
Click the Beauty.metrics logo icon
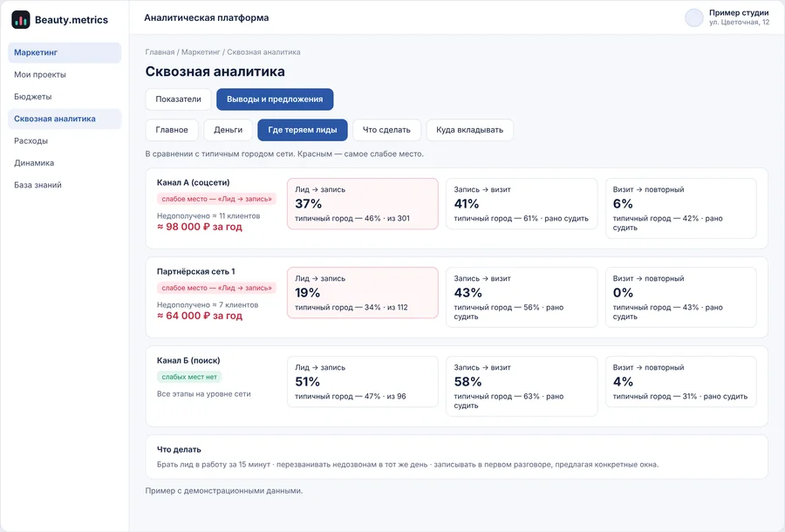click(x=21, y=19)
